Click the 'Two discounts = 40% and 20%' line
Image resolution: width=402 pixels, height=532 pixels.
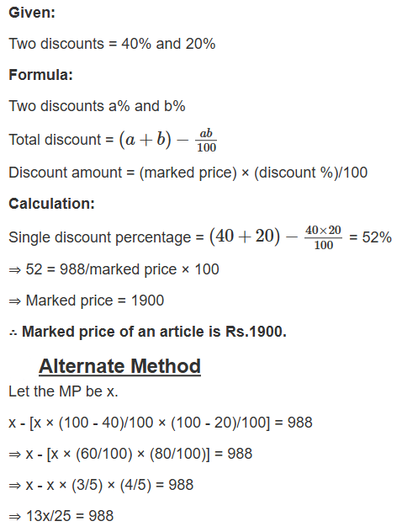[x=112, y=44]
